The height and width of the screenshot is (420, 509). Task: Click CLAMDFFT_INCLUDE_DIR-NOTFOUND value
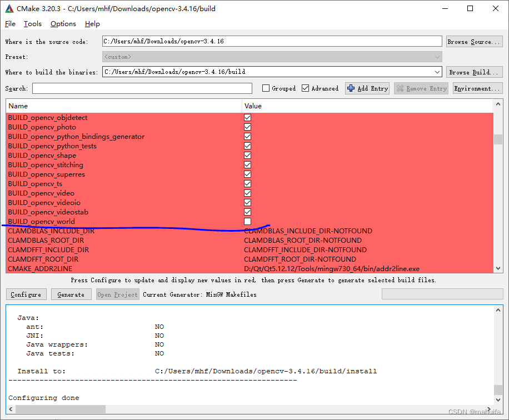coord(306,249)
